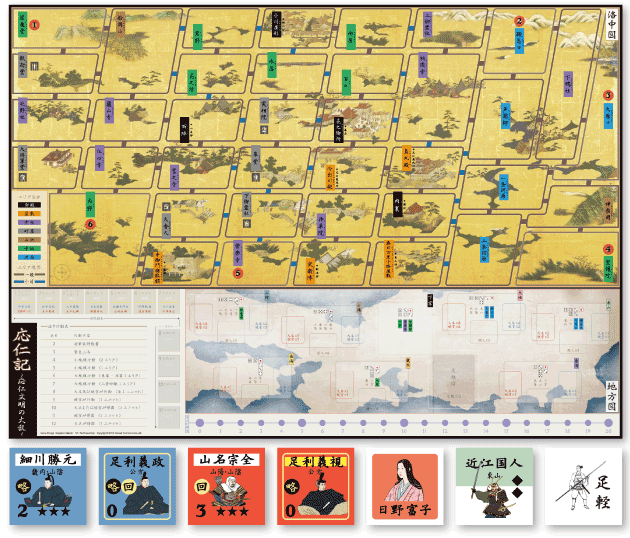The width and height of the screenshot is (630, 538).
Task: Pick the light blue swatch in area legend
Action: pos(30,257)
